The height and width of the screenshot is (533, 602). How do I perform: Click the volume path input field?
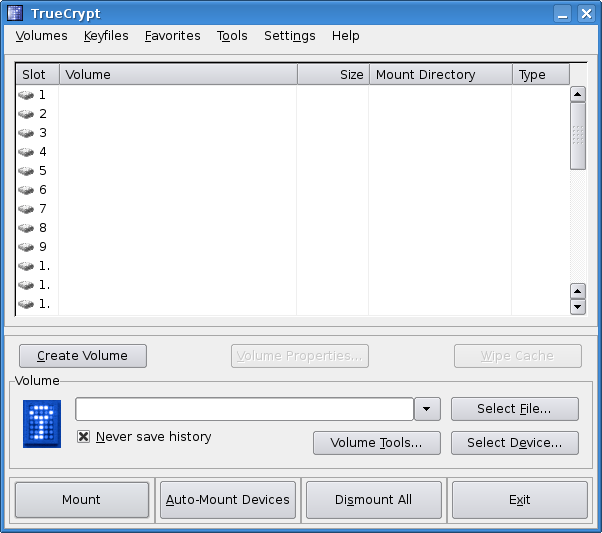pyautogui.click(x=244, y=409)
